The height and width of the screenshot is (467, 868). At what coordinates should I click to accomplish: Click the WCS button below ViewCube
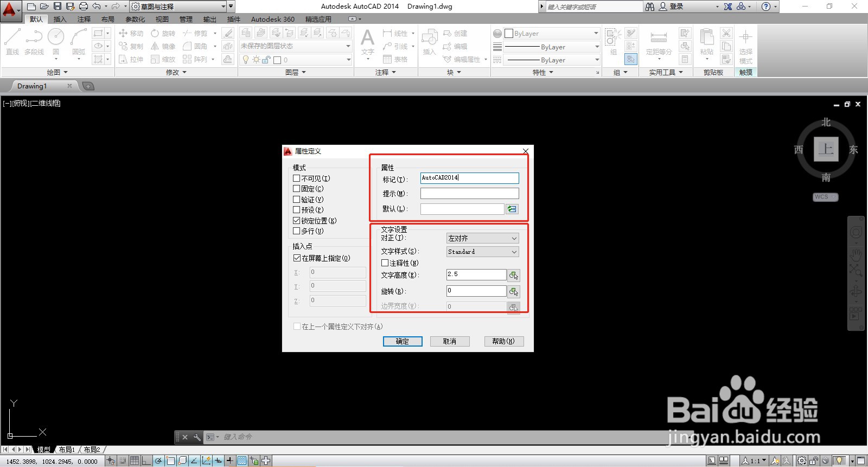(825, 197)
